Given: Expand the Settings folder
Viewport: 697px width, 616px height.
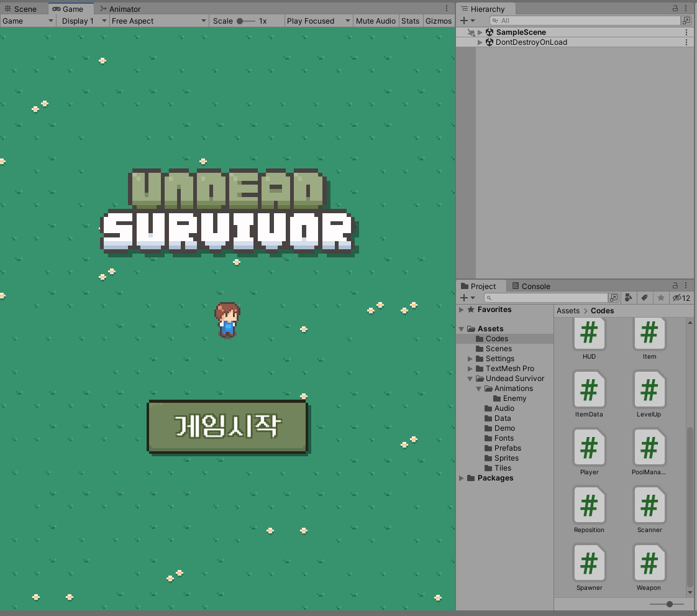Looking at the screenshot, I should 470,359.
